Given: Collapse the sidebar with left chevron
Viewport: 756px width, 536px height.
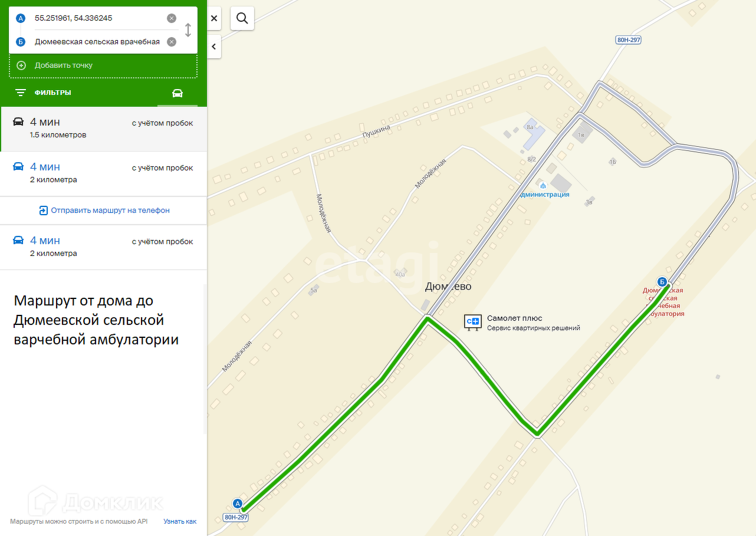Looking at the screenshot, I should tap(214, 47).
